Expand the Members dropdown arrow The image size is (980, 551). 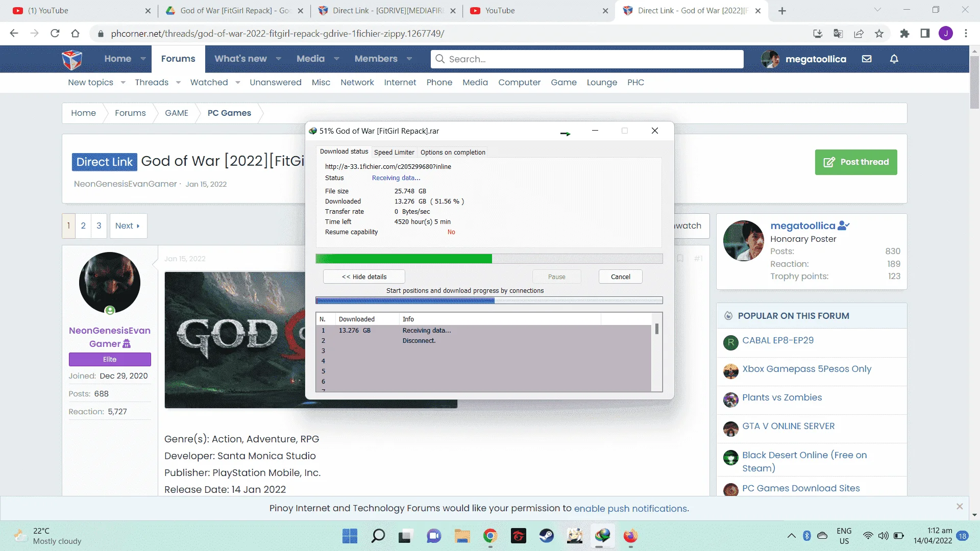point(409,59)
